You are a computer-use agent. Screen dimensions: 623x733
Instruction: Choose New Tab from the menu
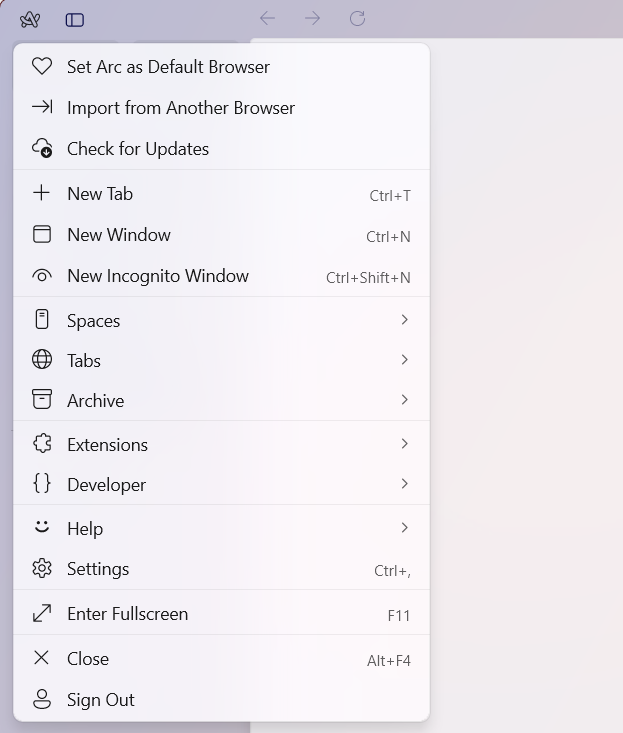(100, 194)
